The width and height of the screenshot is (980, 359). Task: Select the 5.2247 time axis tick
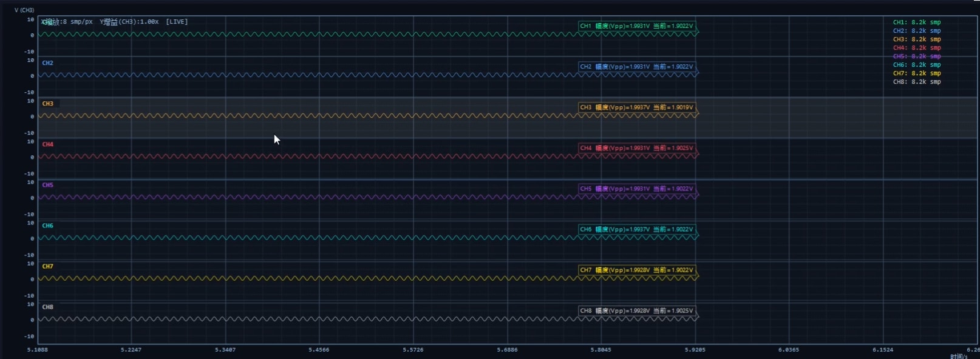point(131,350)
